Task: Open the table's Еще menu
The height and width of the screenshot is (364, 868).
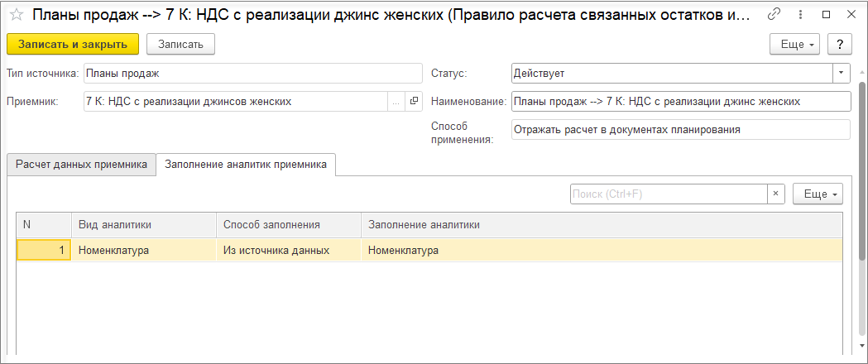Action: 818,194
